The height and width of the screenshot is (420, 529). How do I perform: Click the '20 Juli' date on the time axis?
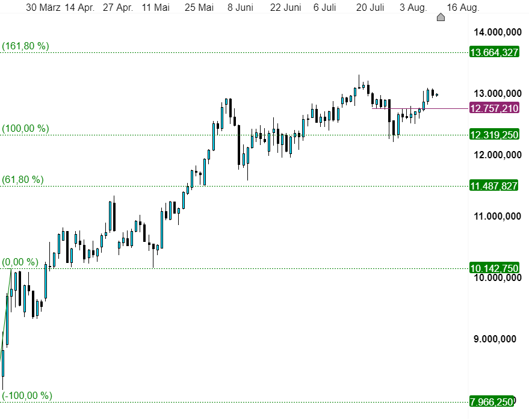click(x=370, y=7)
